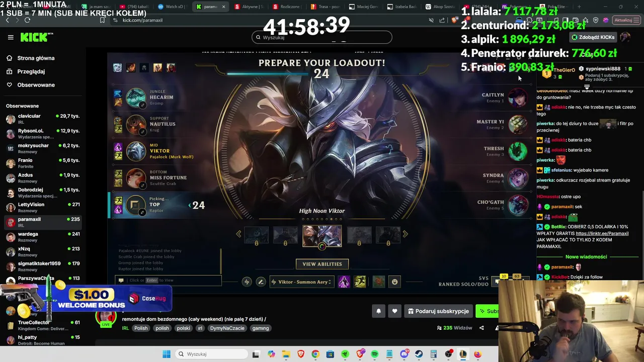
Task: Click the VIEW ABILITIES button
Action: point(322,264)
